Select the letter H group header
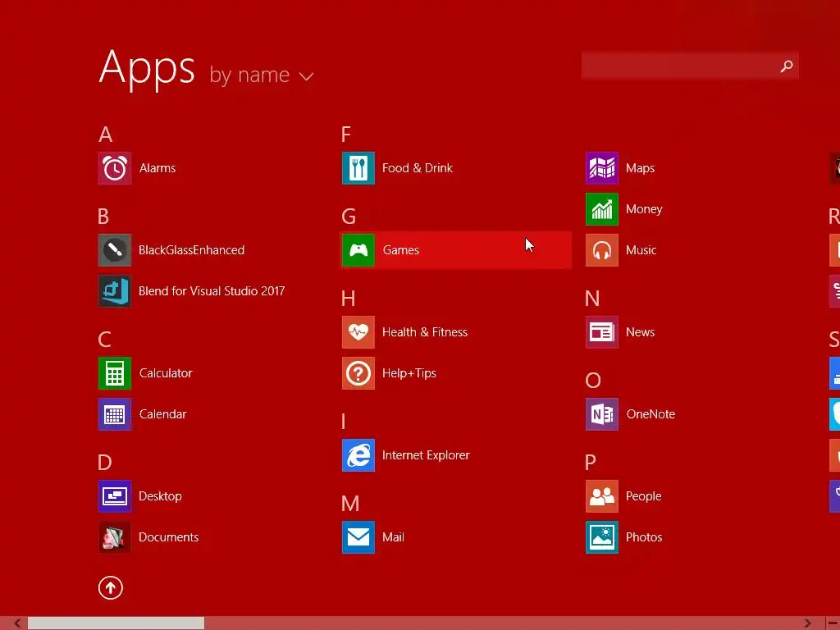 (x=348, y=299)
